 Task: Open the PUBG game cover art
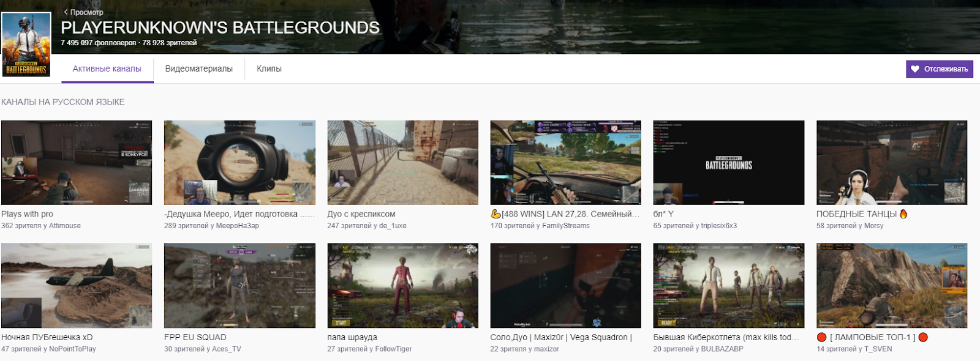(26, 44)
